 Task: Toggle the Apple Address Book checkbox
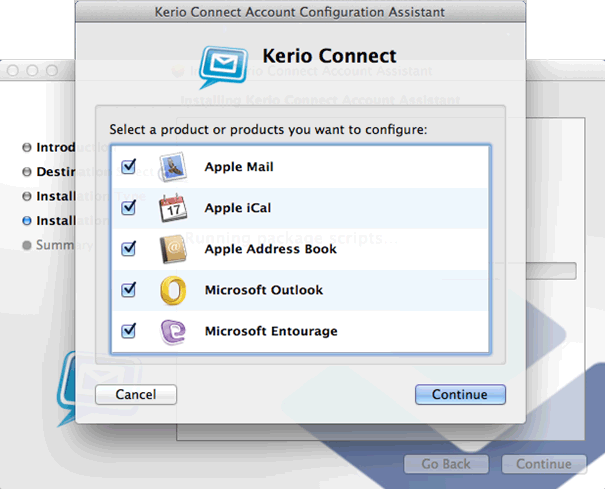point(128,249)
